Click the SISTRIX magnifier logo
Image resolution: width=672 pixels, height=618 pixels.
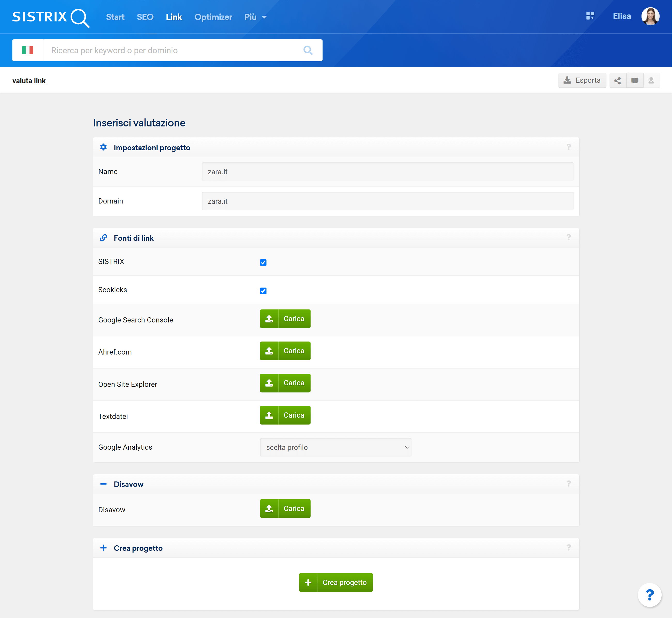point(51,17)
